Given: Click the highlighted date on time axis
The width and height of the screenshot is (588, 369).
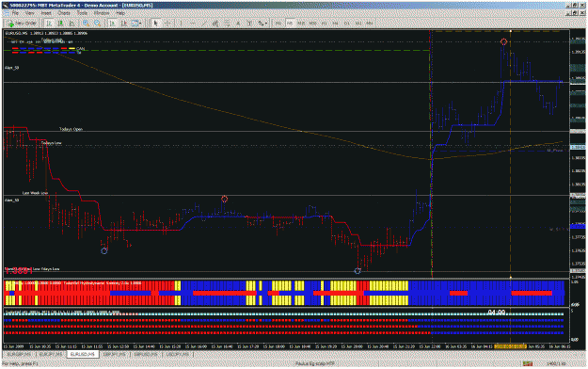Looking at the screenshot, I should coord(510,346).
